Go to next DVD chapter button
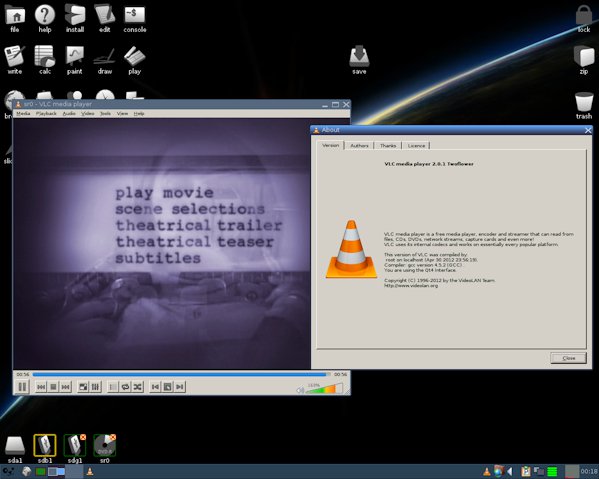The image size is (599, 479). point(180,387)
